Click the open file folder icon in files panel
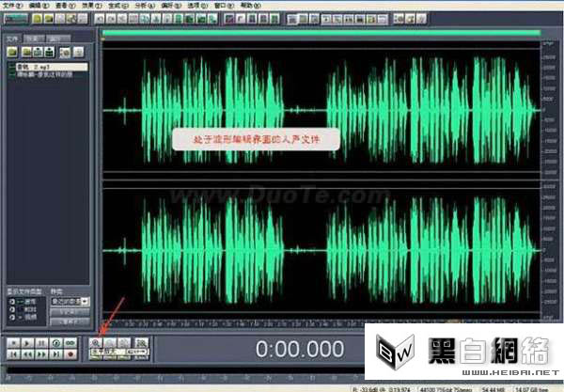 point(12,52)
